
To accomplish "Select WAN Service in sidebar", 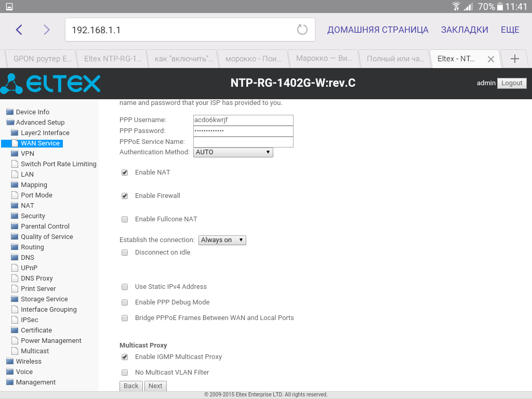I will pos(40,143).
